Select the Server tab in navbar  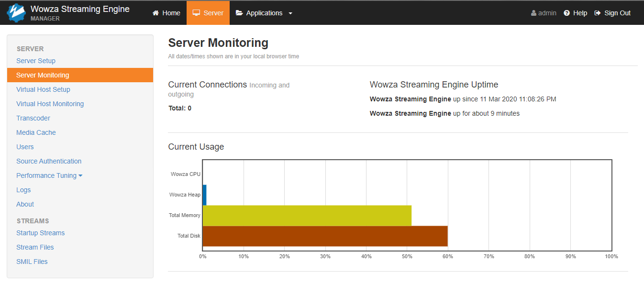pyautogui.click(x=208, y=13)
